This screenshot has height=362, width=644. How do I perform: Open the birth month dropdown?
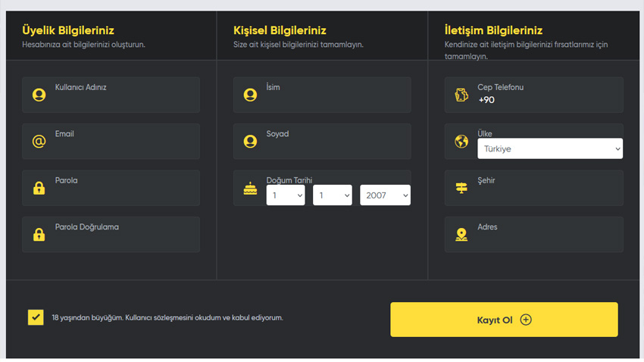pos(332,195)
